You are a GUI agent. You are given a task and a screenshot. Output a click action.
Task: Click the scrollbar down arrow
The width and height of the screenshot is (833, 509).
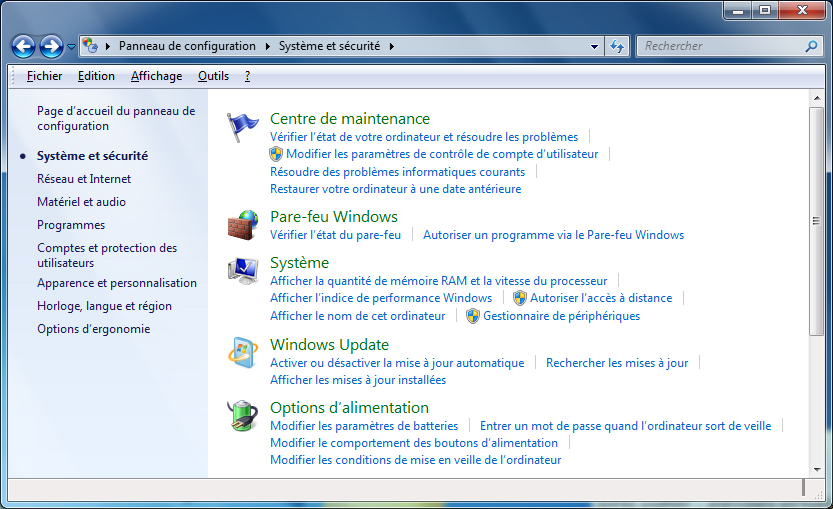click(816, 470)
